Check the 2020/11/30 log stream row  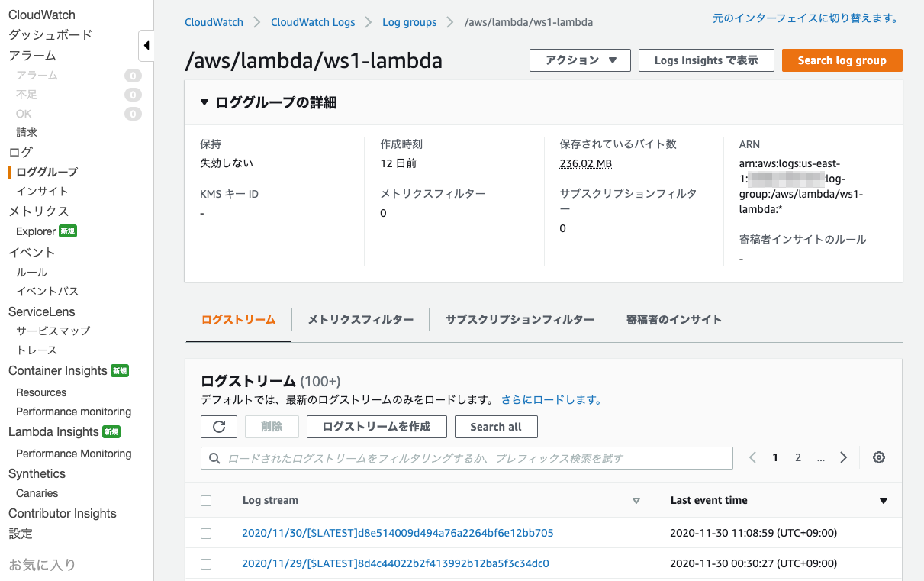pos(206,533)
